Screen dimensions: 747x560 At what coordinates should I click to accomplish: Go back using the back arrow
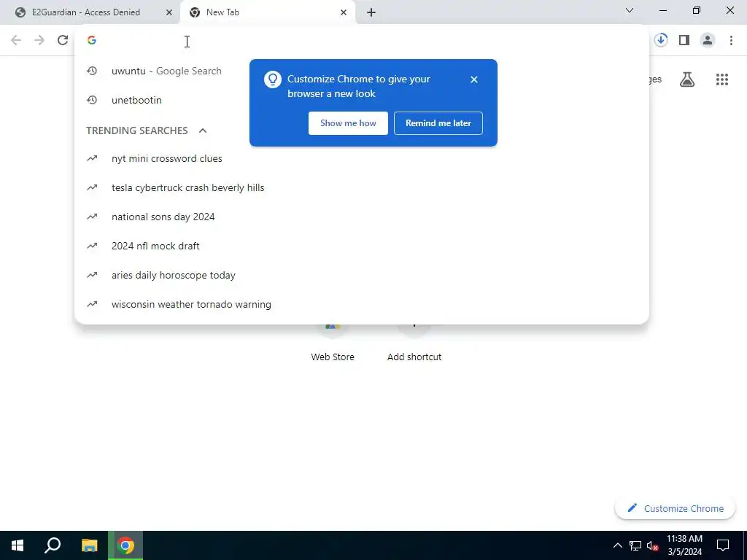(16, 41)
